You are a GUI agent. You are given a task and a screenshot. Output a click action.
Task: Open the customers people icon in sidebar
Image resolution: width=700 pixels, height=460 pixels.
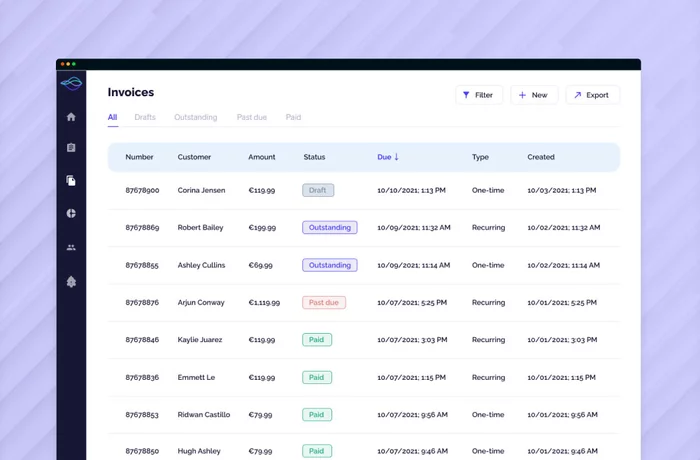click(71, 247)
